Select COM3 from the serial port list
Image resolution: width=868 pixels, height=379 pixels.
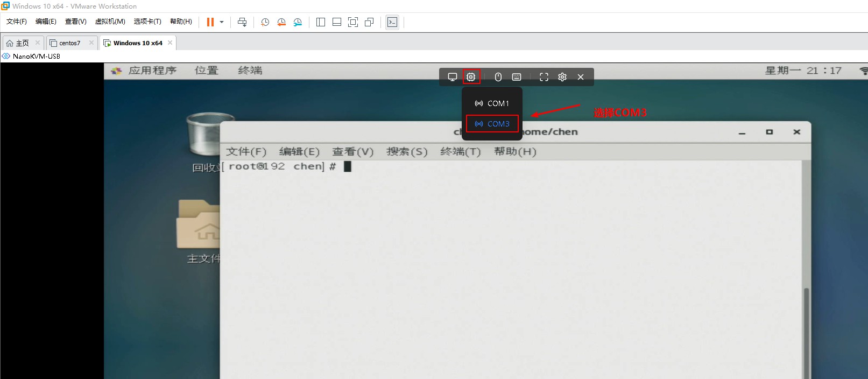tap(492, 124)
